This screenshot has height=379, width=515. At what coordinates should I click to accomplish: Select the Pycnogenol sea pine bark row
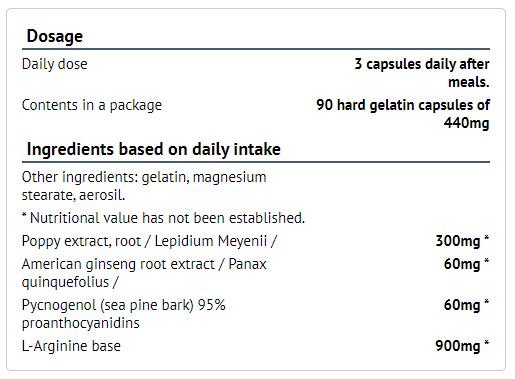(256, 314)
